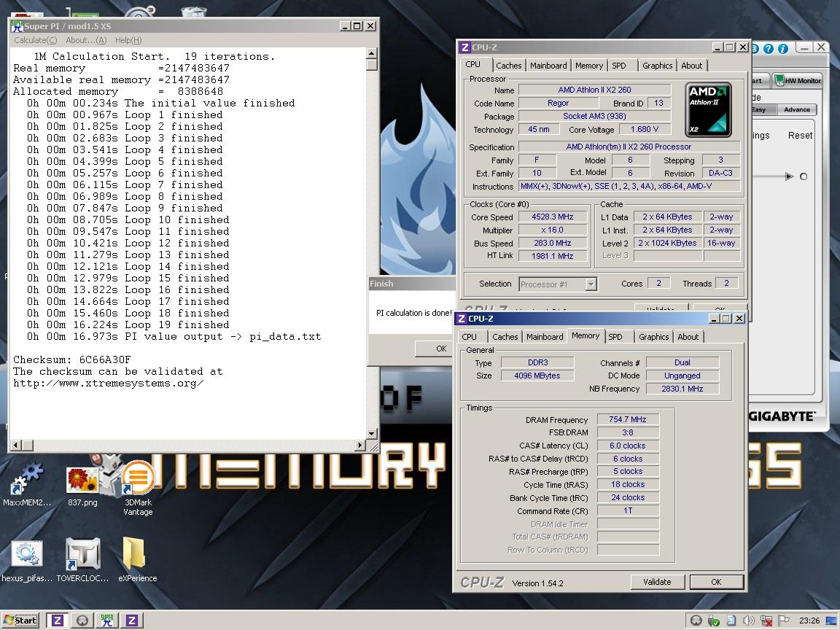
Task: Click the Advance mode button
Action: coord(796,109)
